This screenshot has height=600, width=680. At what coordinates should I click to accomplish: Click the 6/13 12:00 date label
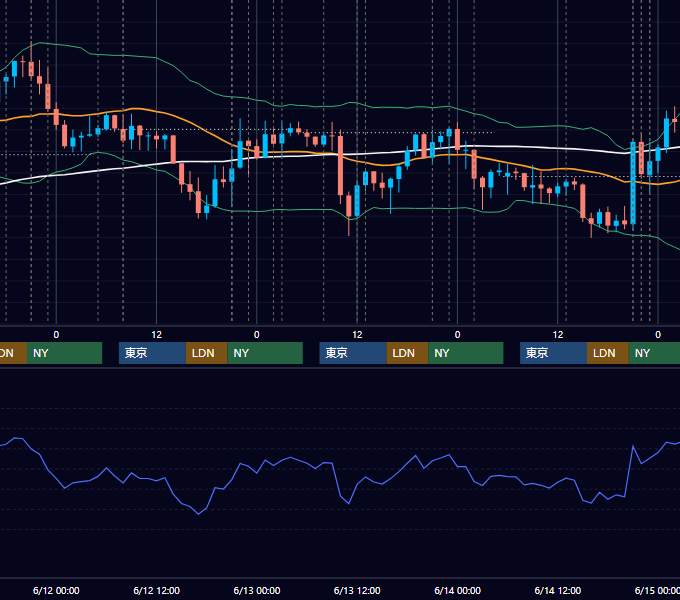(x=357, y=590)
